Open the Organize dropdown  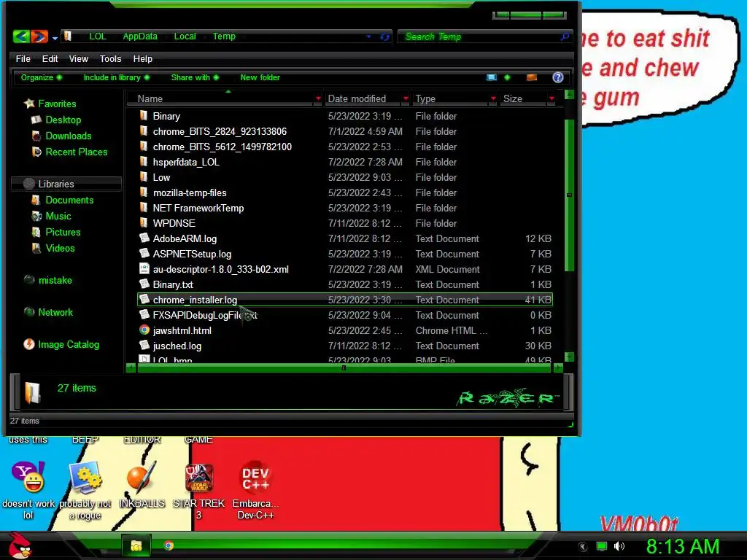[x=41, y=77]
